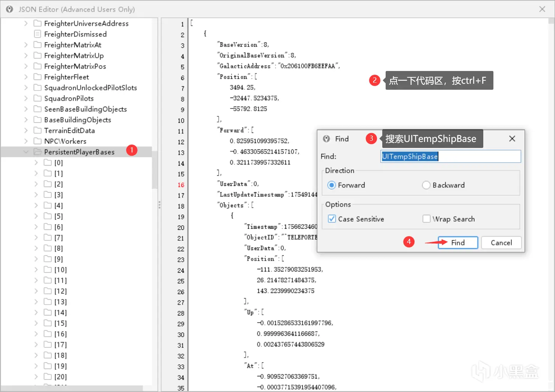Select the NPCWorkers tree item
The width and height of the screenshot is (555, 392).
[65, 141]
